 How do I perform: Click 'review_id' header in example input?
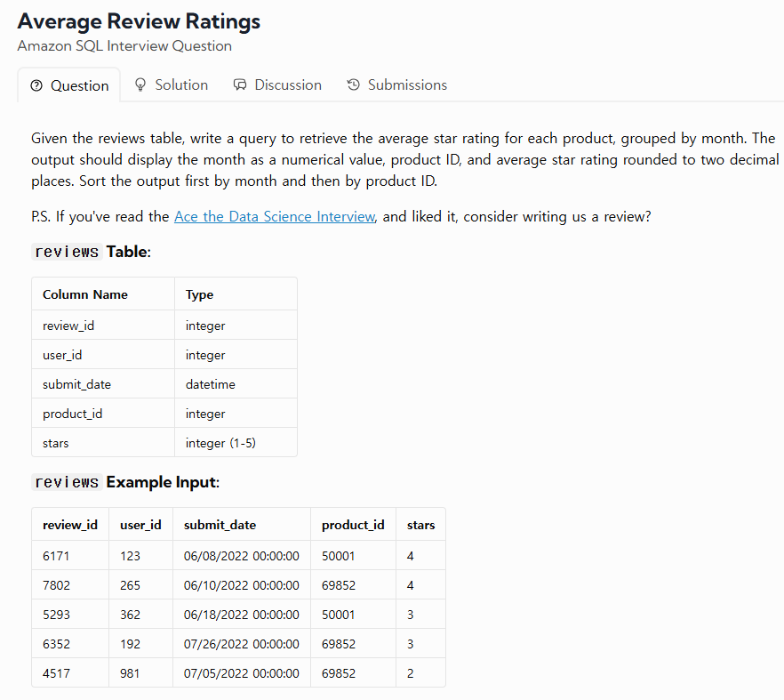point(70,525)
